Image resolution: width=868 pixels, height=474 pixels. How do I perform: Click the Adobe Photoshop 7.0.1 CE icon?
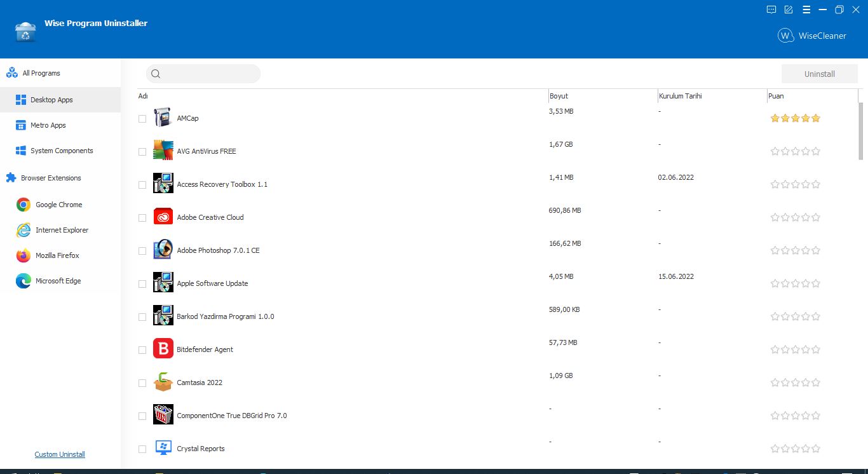pyautogui.click(x=163, y=250)
